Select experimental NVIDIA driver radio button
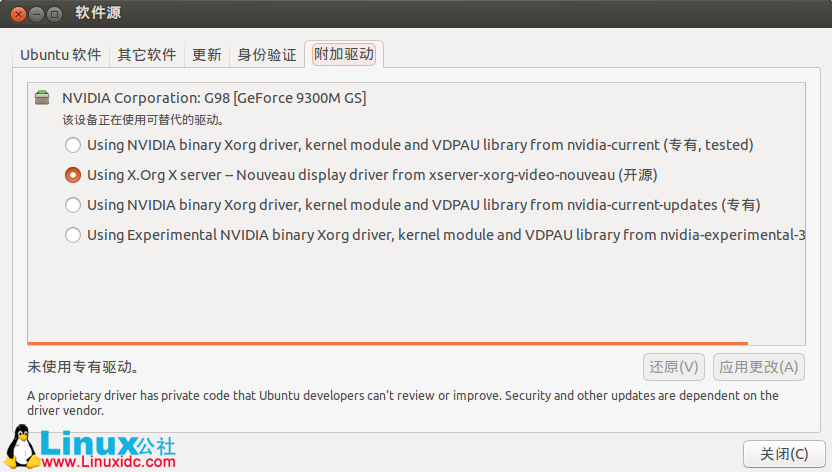Image resolution: width=832 pixels, height=472 pixels. point(73,235)
